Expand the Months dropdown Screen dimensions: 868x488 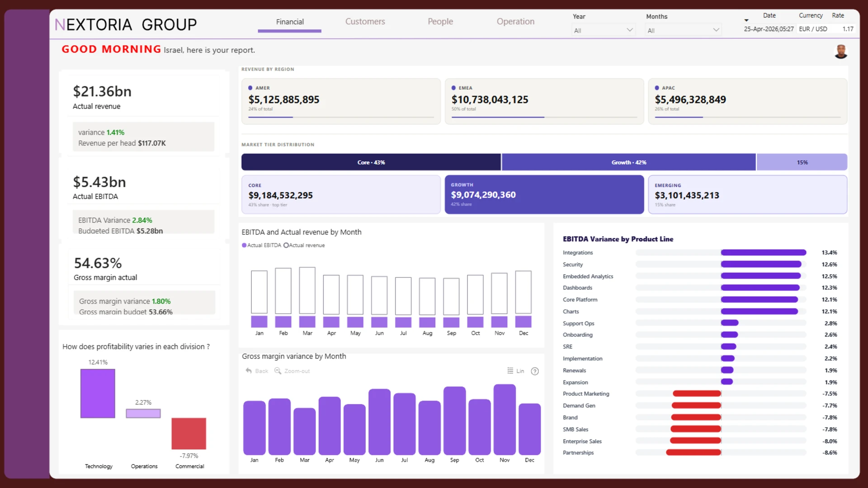click(x=683, y=30)
